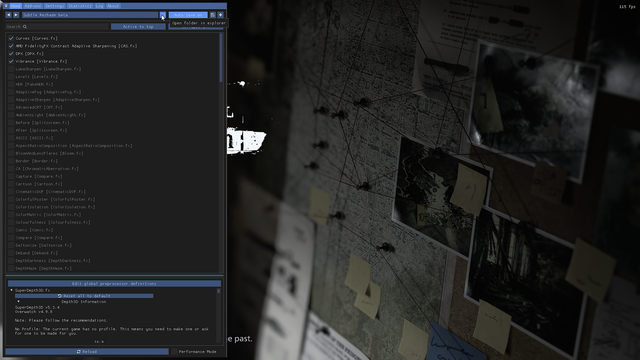This screenshot has width=640, height=360.
Task: Enable the Comic [Comic.fx] effect
Action: tap(11, 230)
